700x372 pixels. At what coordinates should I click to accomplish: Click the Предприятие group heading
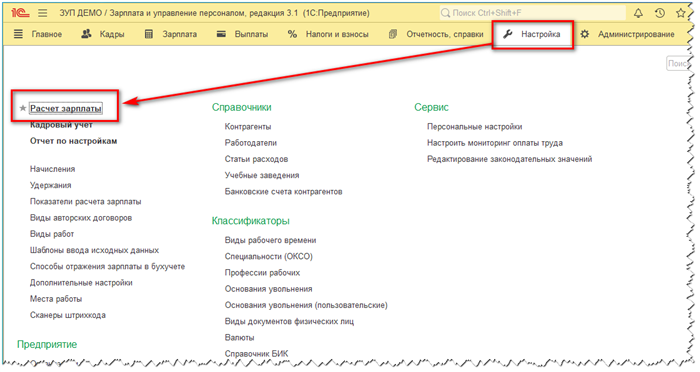(x=47, y=344)
